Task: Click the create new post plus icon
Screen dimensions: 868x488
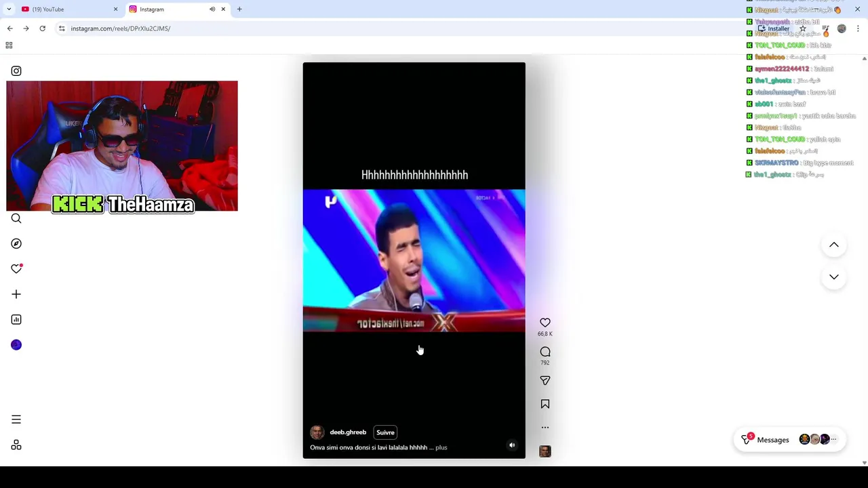Action: pos(16,294)
